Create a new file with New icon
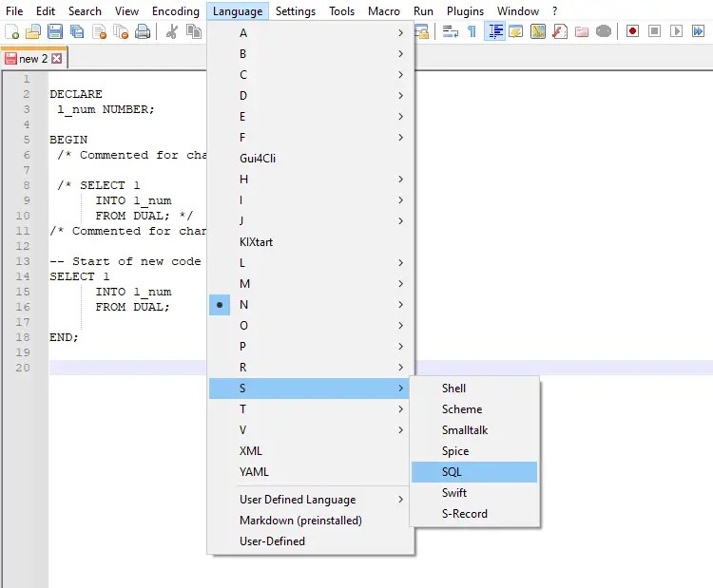 click(x=11, y=31)
